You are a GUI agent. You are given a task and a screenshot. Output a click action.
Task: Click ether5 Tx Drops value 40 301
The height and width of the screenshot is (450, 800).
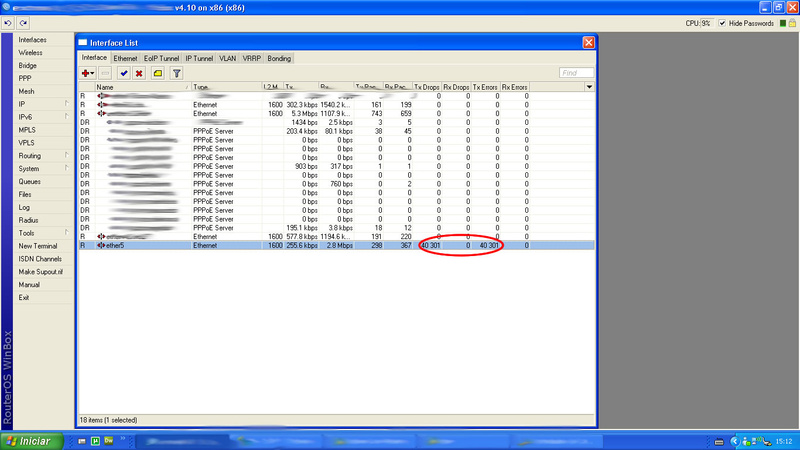430,245
